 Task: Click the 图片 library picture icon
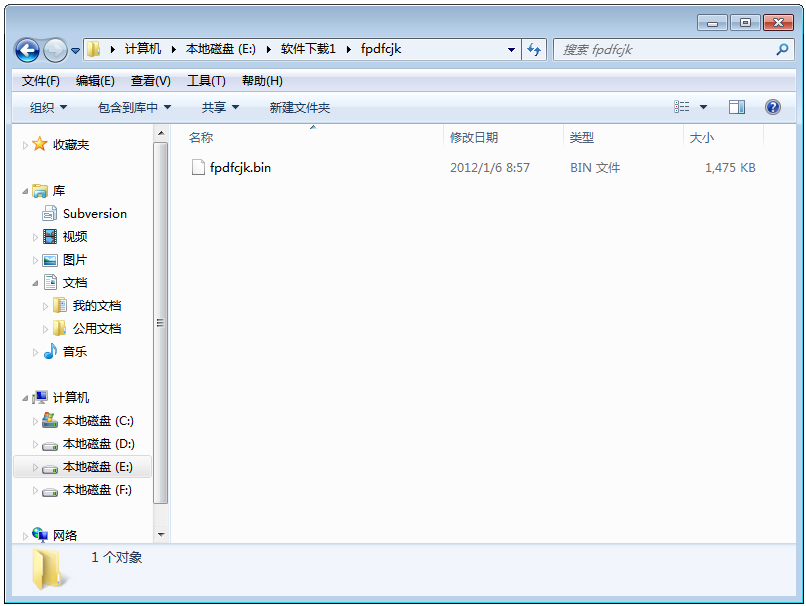click(50, 260)
